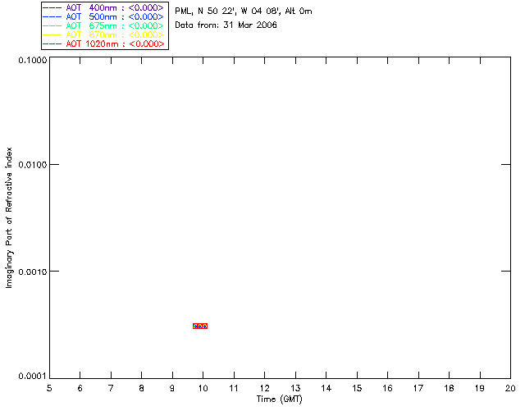
Task: Click the x-axis tick label 10
Action: pos(203,388)
